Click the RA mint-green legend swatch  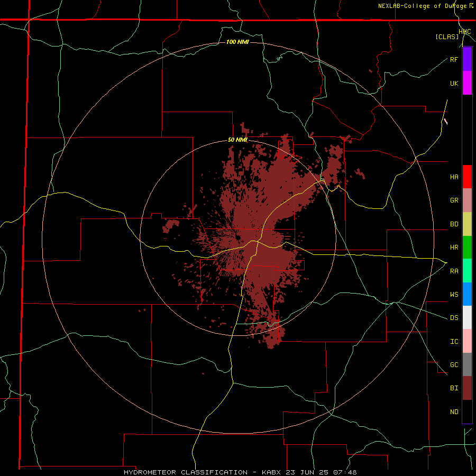pos(467,271)
